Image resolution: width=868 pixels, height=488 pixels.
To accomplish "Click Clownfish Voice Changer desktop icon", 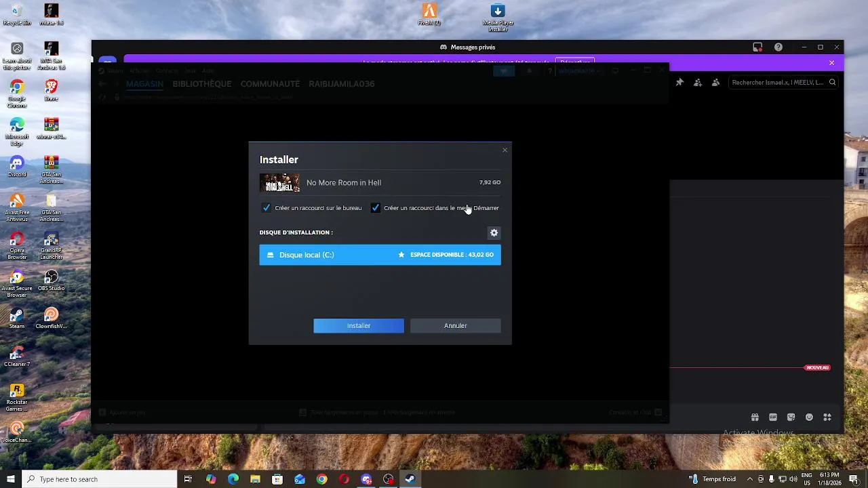I will point(51,319).
